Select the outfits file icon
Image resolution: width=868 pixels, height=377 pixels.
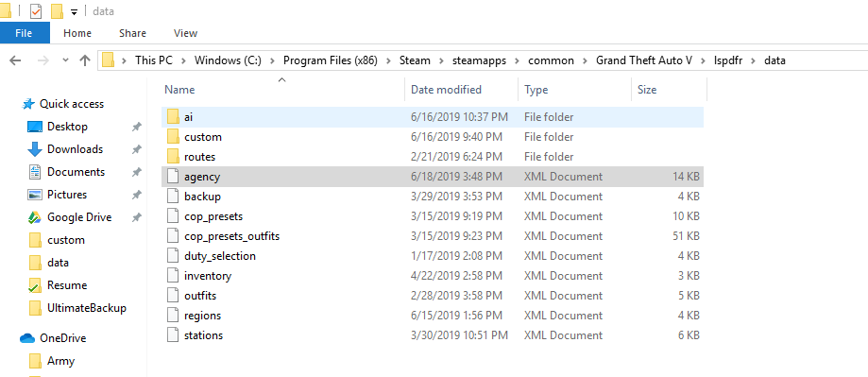(x=173, y=296)
